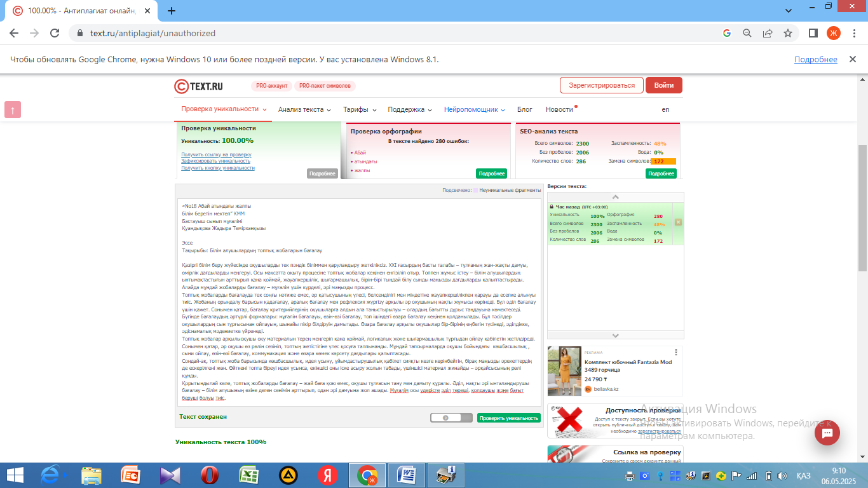Reload the page with the refresh icon
The height and width of the screenshot is (488, 868).
click(55, 33)
